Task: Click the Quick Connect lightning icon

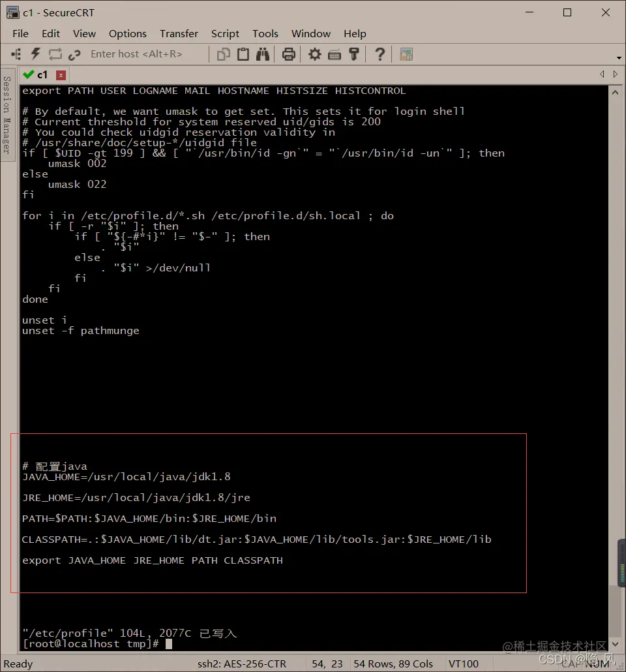Action: click(36, 54)
